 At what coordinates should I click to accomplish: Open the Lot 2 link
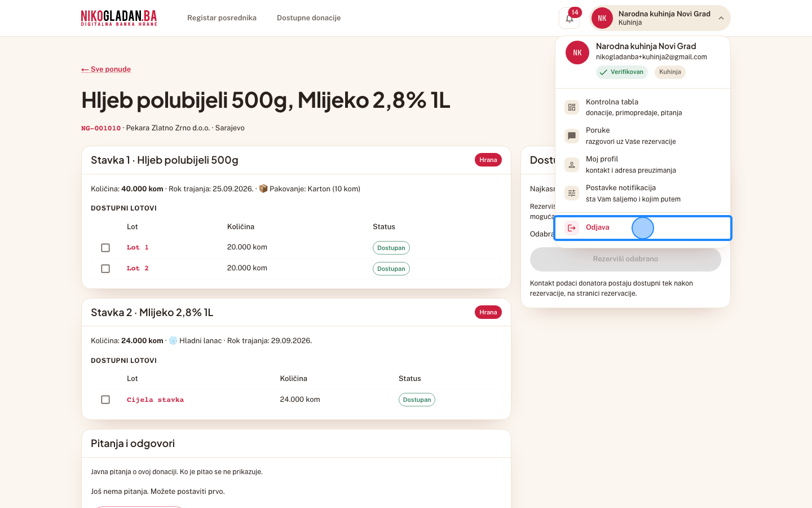[138, 269]
